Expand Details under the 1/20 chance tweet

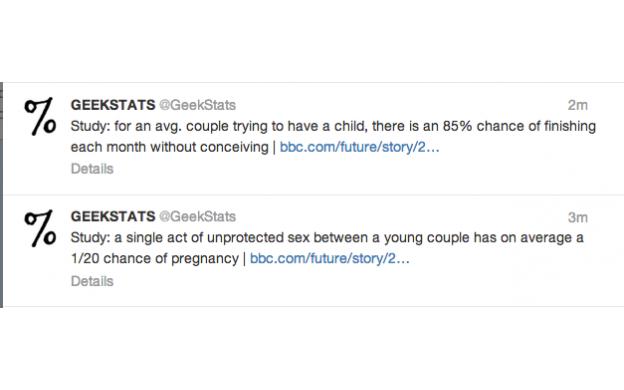tap(92, 281)
